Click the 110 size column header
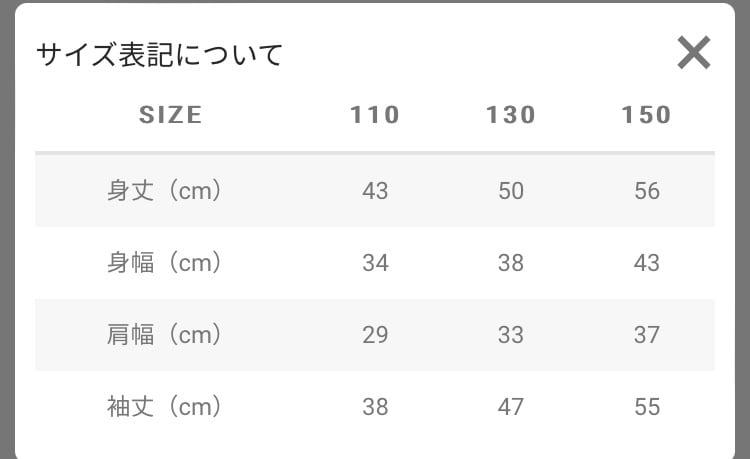Screen dimensions: 750x459 375,115
